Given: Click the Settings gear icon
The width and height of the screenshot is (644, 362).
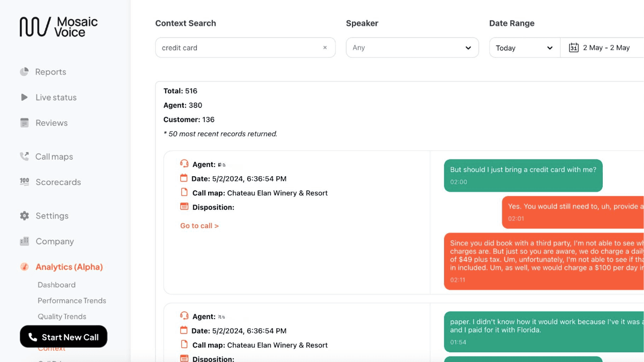Looking at the screenshot, I should coord(24,216).
